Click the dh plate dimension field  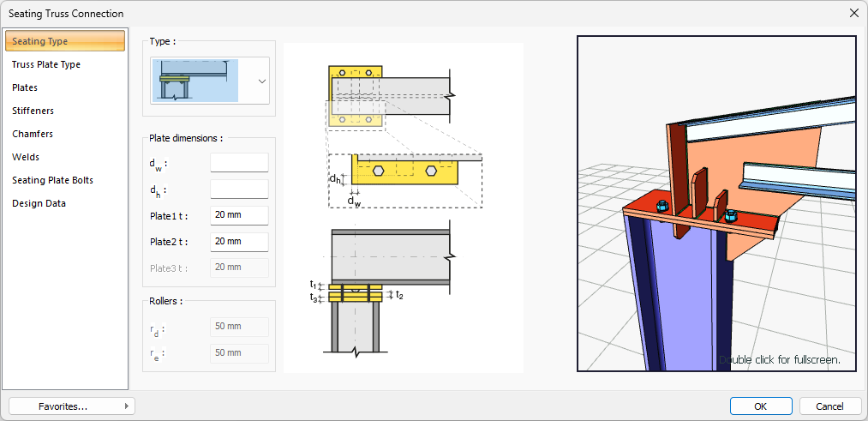pos(239,189)
